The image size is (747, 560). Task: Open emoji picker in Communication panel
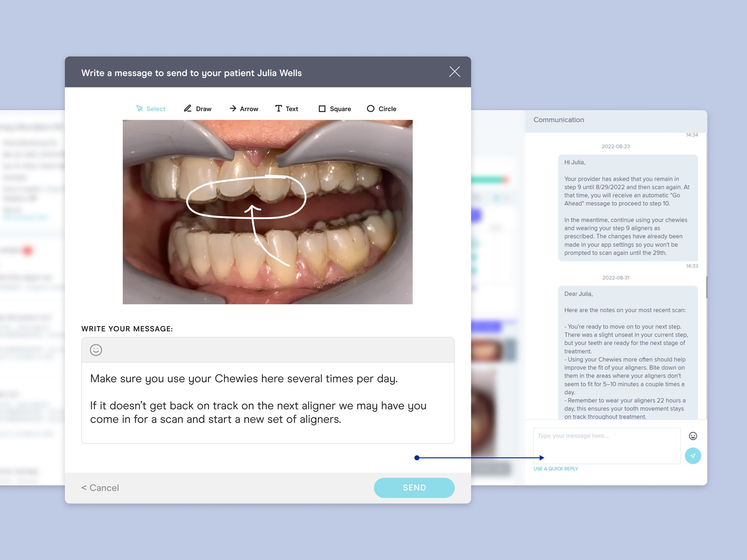[x=693, y=436]
